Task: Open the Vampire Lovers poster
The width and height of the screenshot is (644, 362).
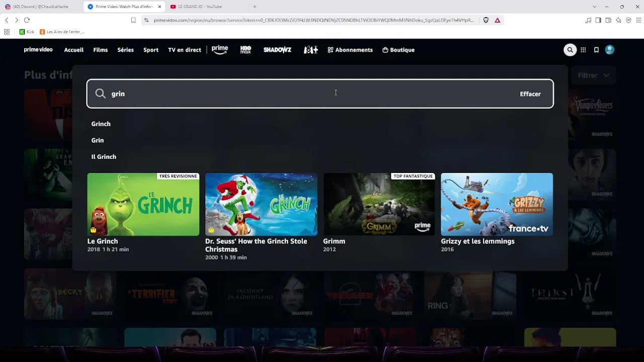Action: click(592, 115)
